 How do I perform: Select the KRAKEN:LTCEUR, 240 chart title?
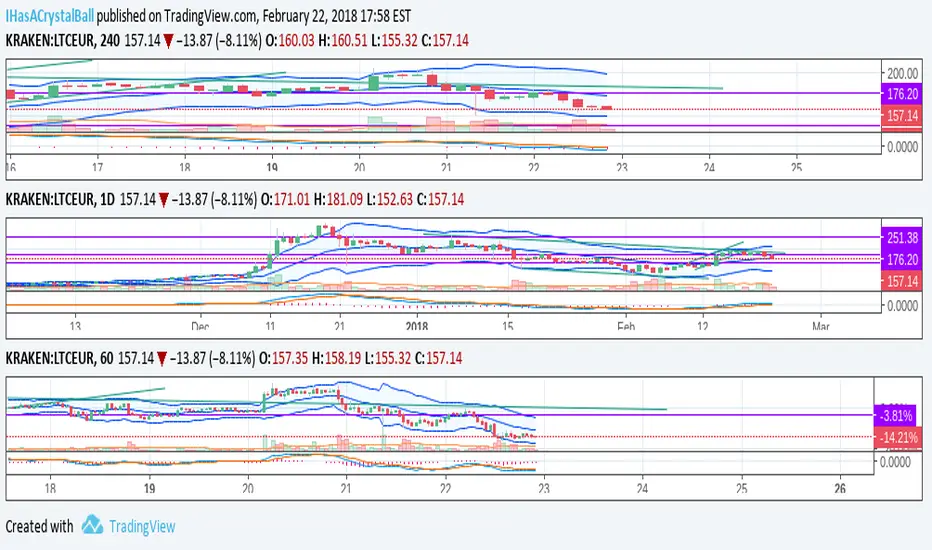tap(62, 40)
